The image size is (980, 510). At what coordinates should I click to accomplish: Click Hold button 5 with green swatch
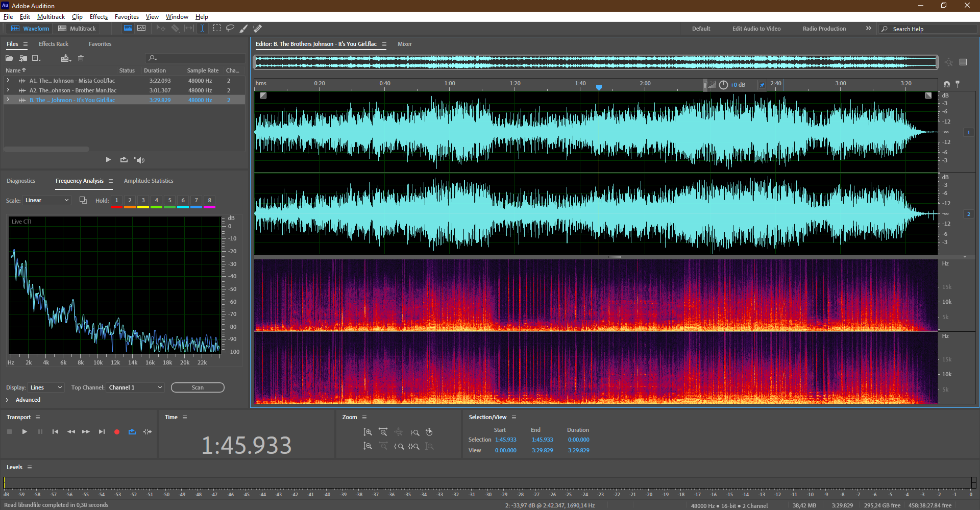tap(169, 201)
